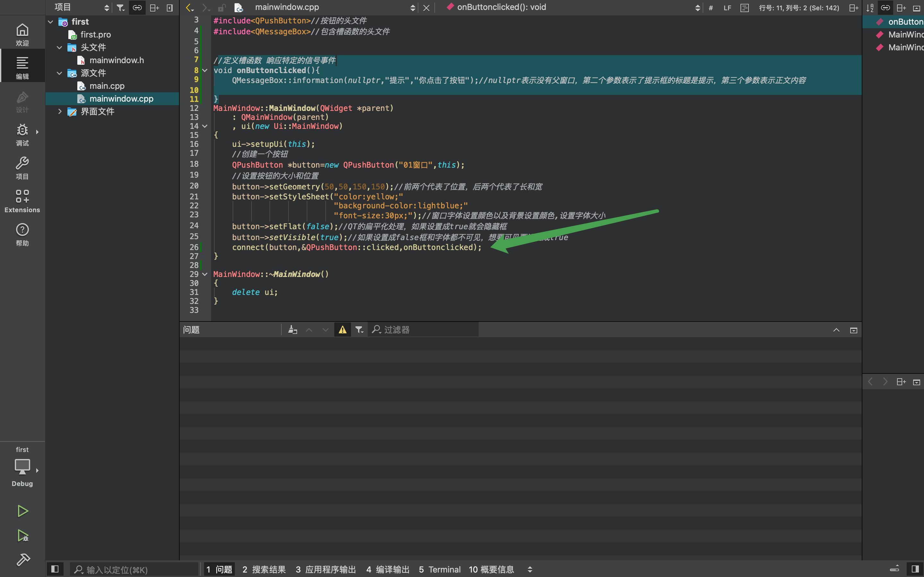The height and width of the screenshot is (577, 924).
Task: Open the Debug mode in the sidebar
Action: (22, 135)
